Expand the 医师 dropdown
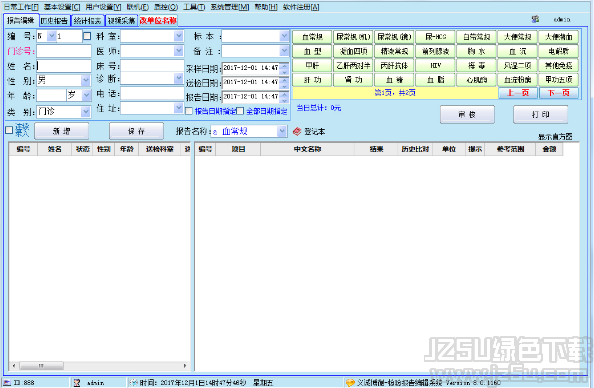 pos(179,51)
